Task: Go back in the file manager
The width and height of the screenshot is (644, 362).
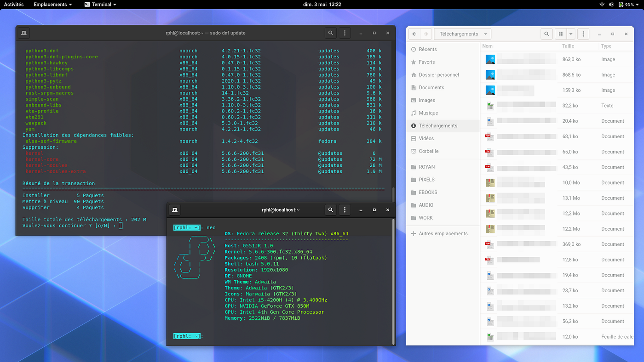Action: (x=414, y=34)
